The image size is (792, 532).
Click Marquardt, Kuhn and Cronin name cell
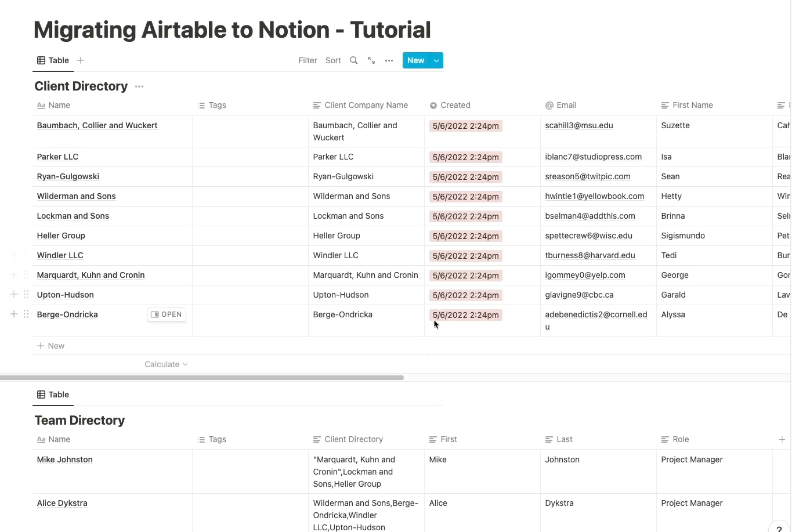[x=113, y=275]
